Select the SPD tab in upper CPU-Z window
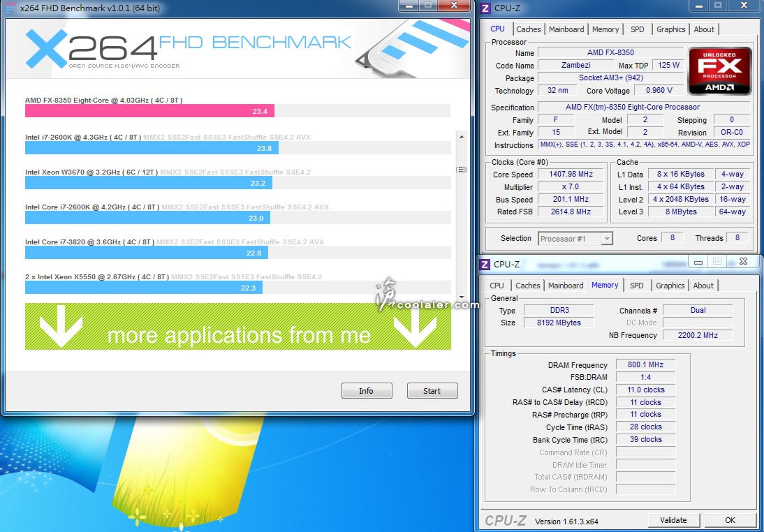 638,29
